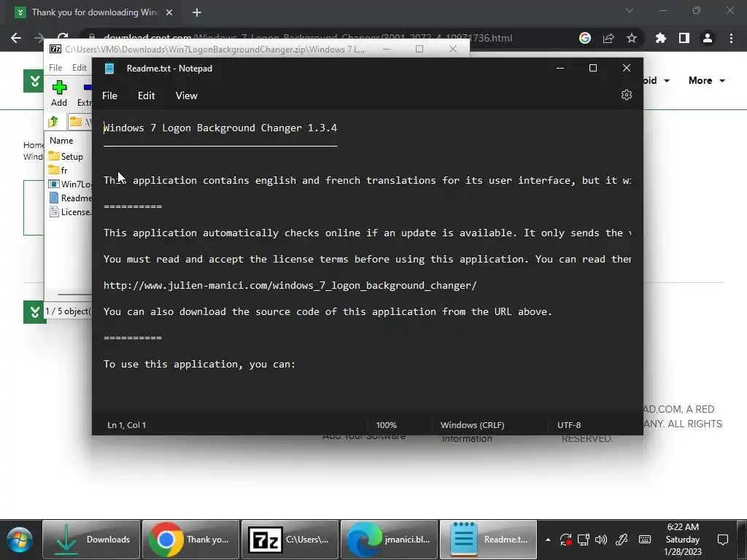The width and height of the screenshot is (747, 560).
Task: Expand the More dropdown on CNET page
Action: [x=706, y=80]
